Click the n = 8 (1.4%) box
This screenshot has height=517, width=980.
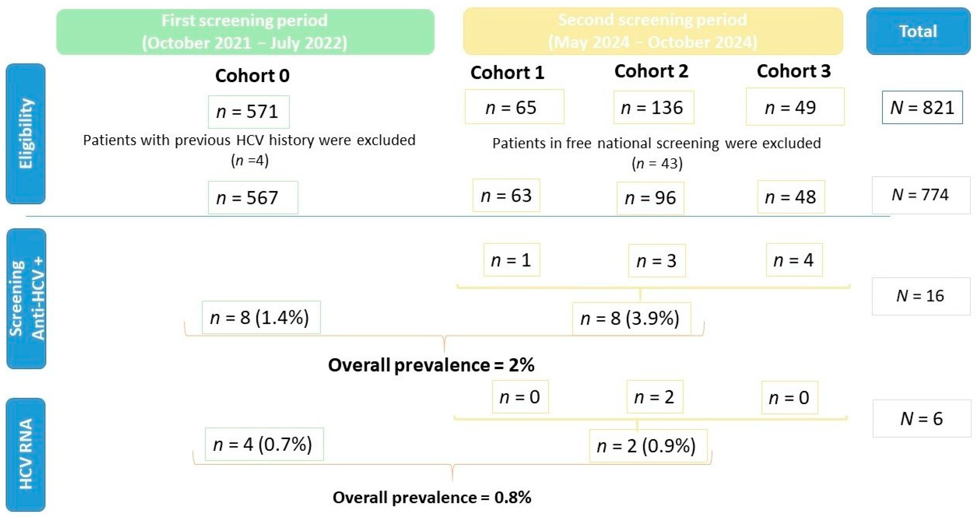(261, 317)
